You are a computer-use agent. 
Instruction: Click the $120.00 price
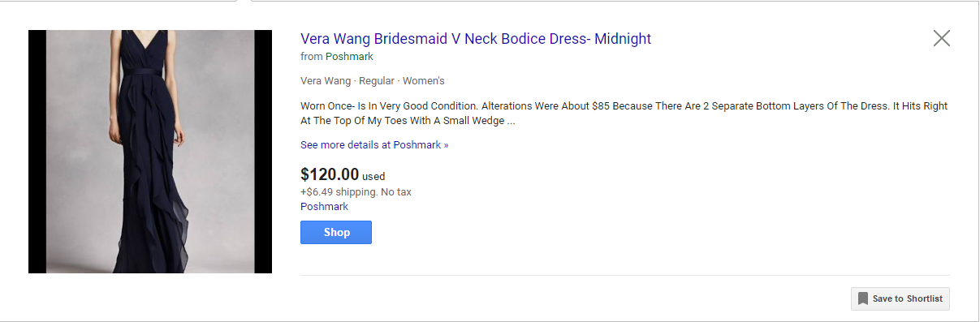click(x=330, y=174)
